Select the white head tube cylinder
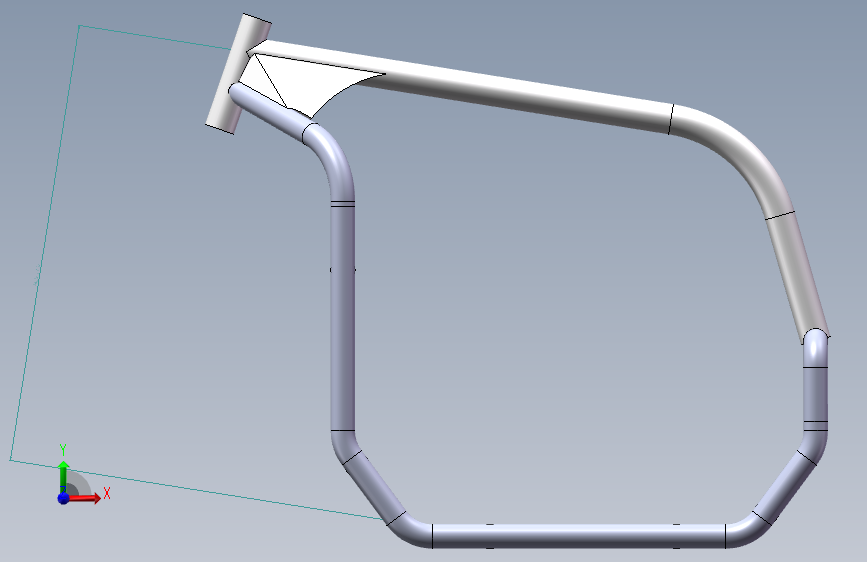This screenshot has height=562, width=867. 238,73
